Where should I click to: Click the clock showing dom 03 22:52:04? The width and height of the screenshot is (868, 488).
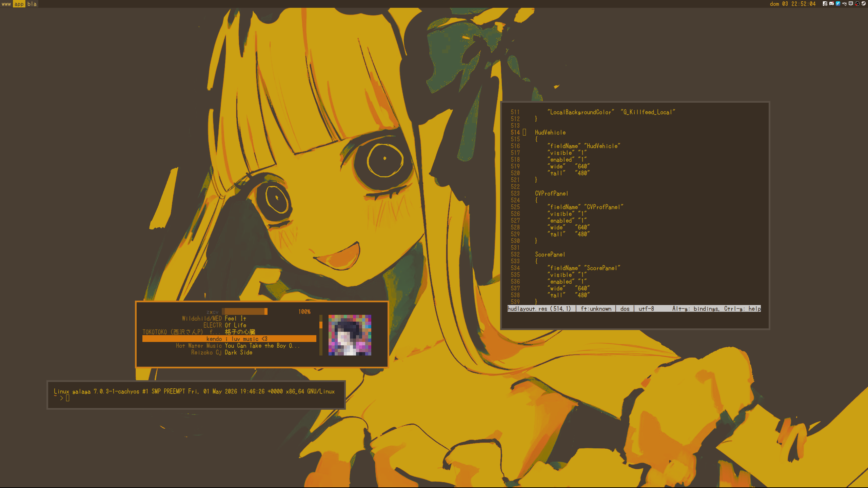click(x=793, y=4)
